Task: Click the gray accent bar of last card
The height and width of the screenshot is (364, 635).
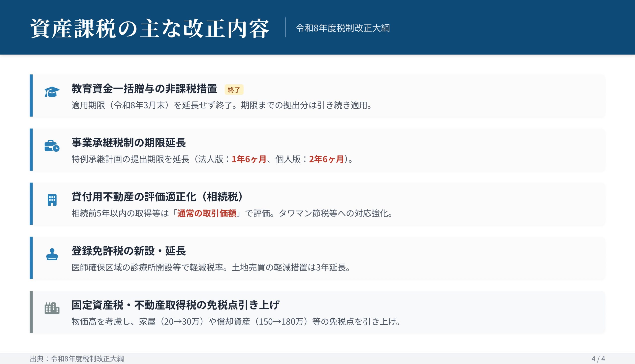Action: (31, 312)
